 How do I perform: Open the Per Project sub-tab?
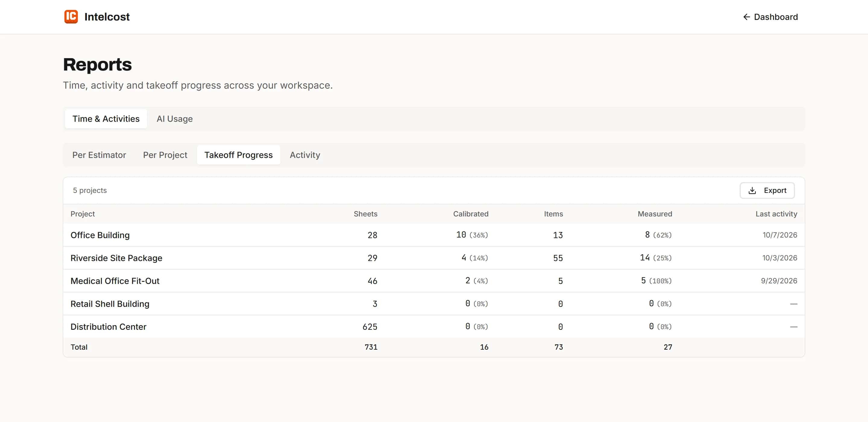tap(165, 155)
